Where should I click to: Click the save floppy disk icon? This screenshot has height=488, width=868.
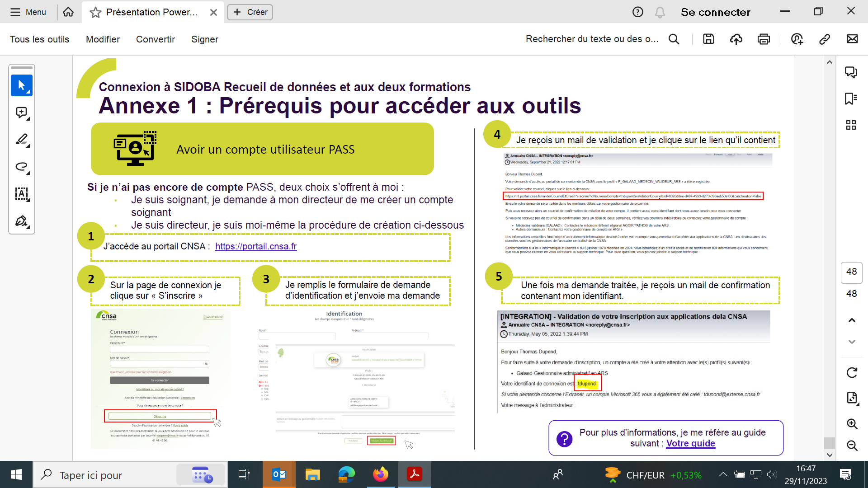(708, 39)
